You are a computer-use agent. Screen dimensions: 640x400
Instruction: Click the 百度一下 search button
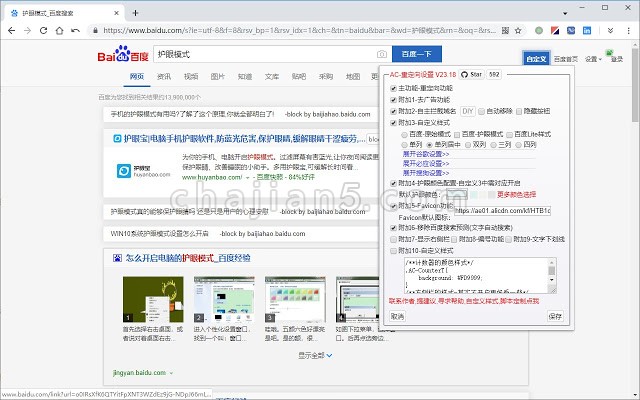[417, 54]
